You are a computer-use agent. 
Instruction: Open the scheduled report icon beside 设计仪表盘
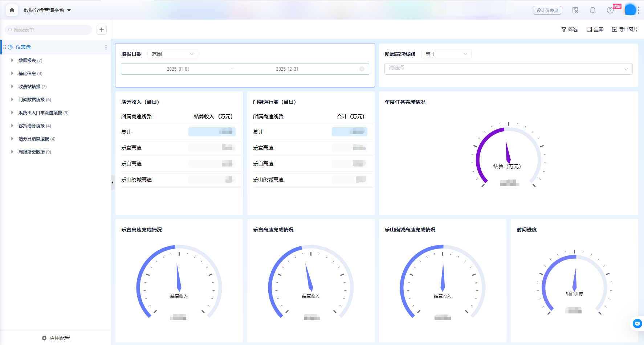575,10
